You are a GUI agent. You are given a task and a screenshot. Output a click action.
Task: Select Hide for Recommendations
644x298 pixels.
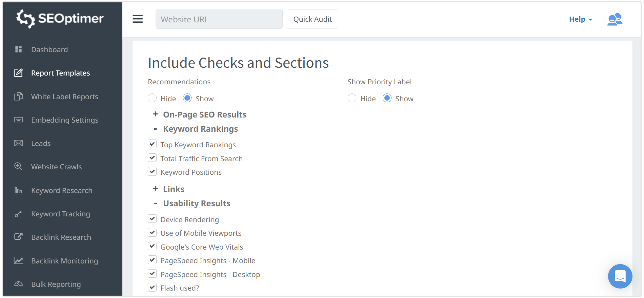click(x=152, y=98)
